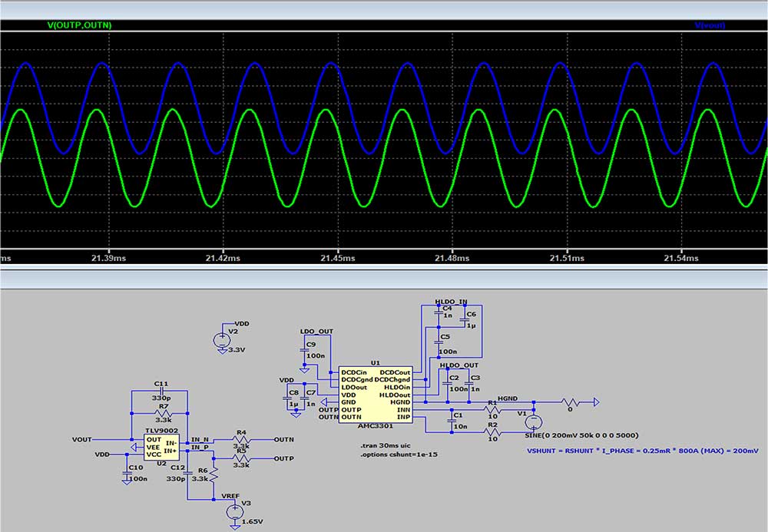Select the VOUT net label
Screen dimensions: 768x532
tap(82, 440)
